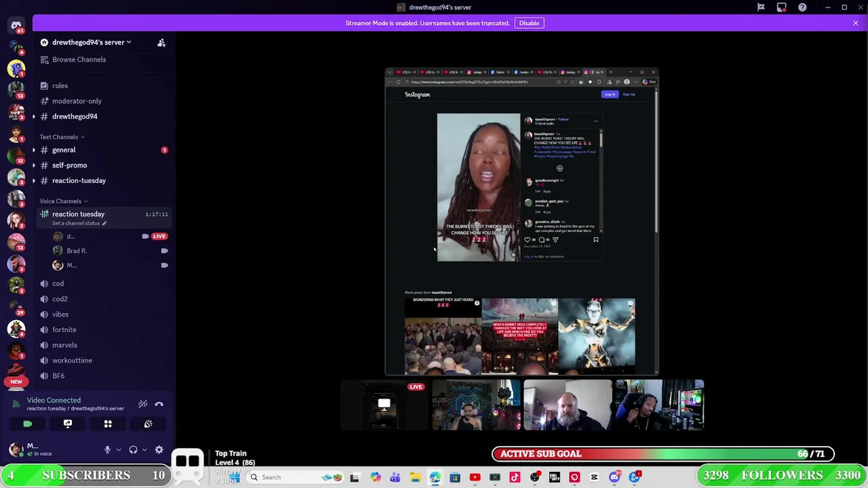The image size is (868, 488).
Task: Expand threads arrow beside self-promo channel
Action: point(34,165)
